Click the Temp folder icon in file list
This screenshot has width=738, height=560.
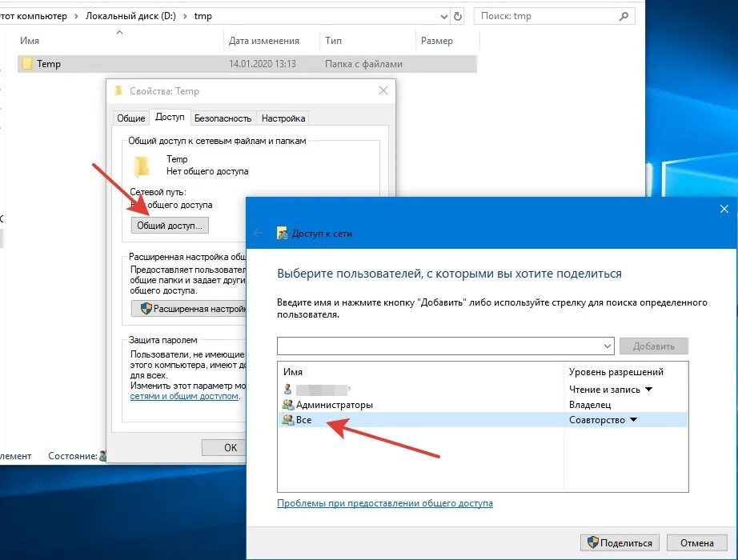(x=28, y=63)
